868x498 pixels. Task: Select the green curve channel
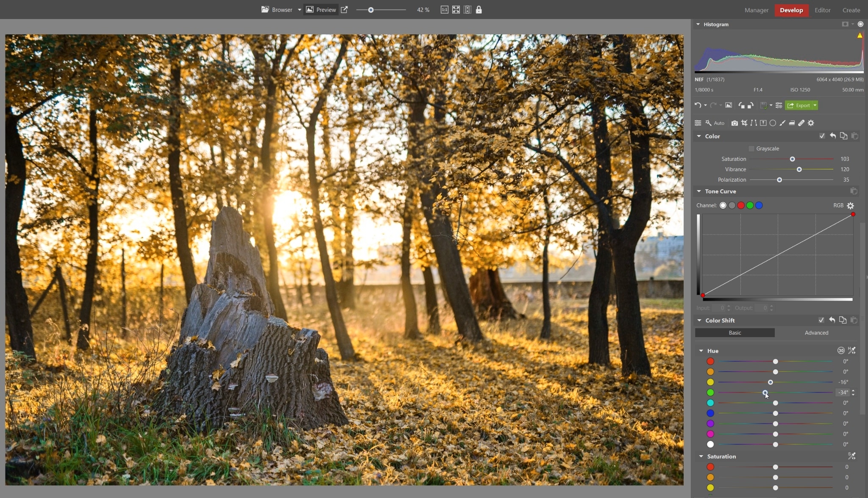point(750,205)
